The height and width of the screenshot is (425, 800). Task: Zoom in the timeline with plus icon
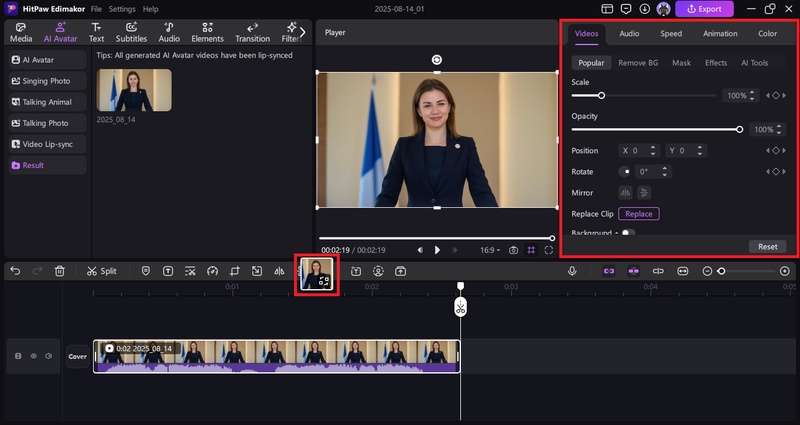[785, 271]
